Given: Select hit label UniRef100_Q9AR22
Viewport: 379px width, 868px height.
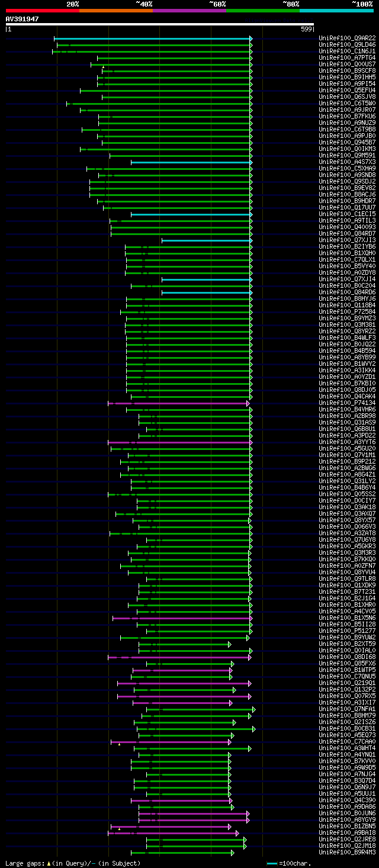Looking at the screenshot, I should pos(347,38).
